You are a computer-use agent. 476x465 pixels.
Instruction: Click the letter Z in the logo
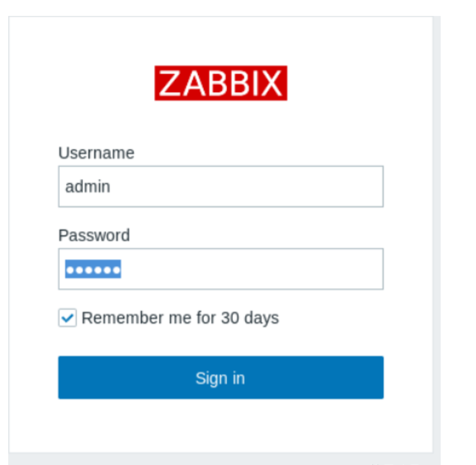coord(169,84)
